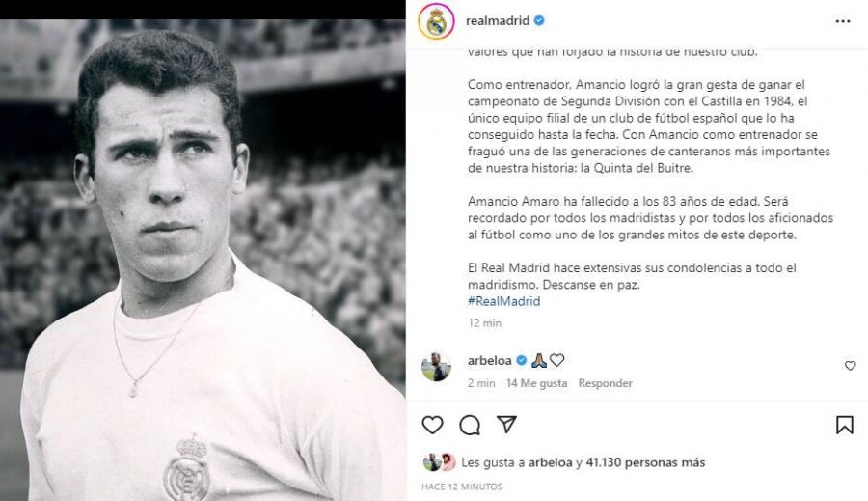The image size is (868, 501).
Task: Open the three-dot more options menu
Action: [x=843, y=21]
